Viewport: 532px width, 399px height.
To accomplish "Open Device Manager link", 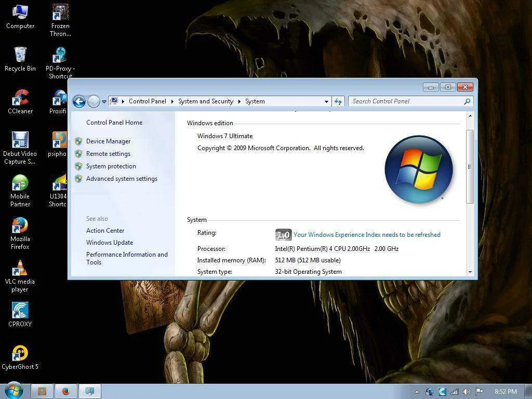I will pyautogui.click(x=108, y=141).
